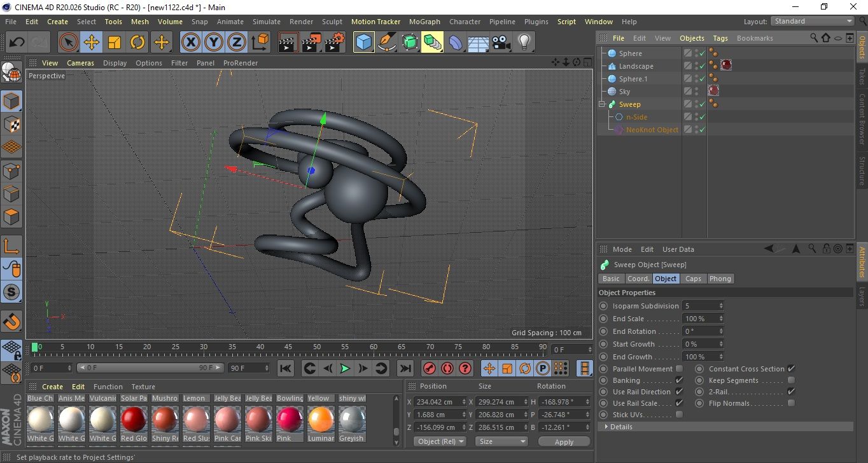Open the Layout dropdown
The image size is (868, 463).
813,21
